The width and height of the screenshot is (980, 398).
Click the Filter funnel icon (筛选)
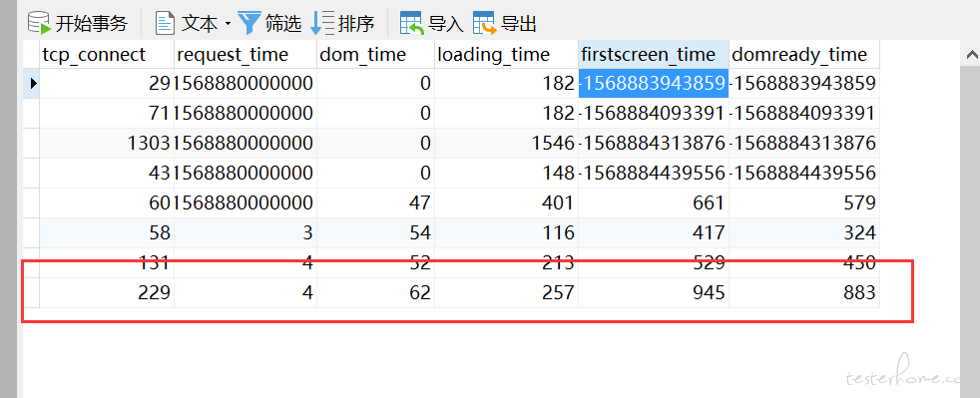[248, 23]
